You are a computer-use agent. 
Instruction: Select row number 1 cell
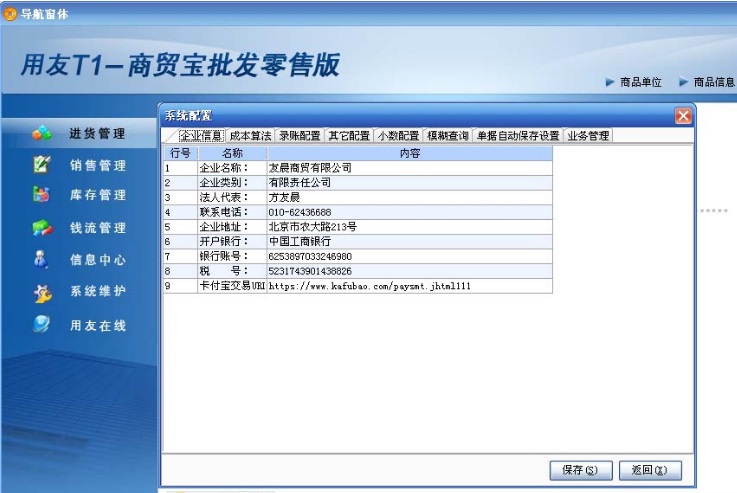(180, 168)
